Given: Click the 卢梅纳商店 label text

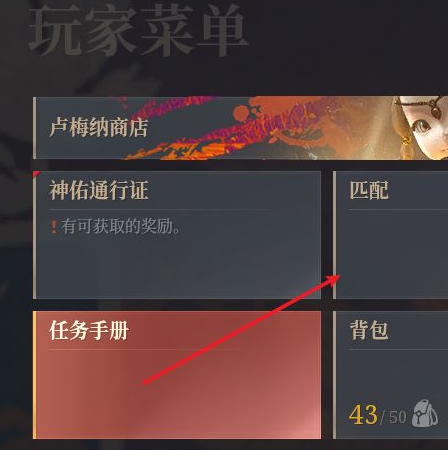Looking at the screenshot, I should 99,127.
